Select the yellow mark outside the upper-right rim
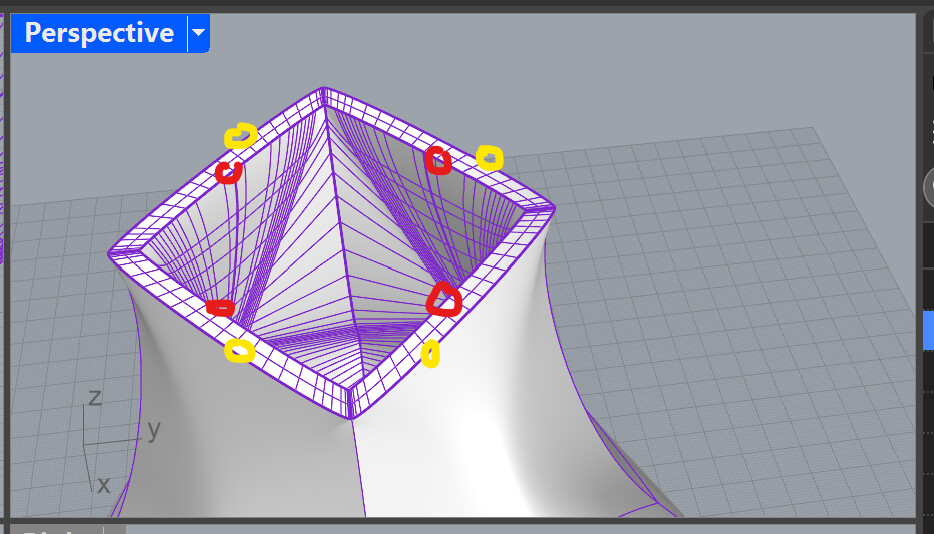 coord(489,157)
